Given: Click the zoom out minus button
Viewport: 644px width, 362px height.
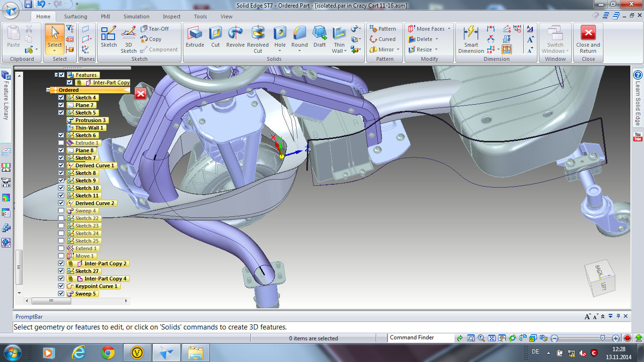Looking at the screenshot, I should pyautogui.click(x=555, y=338).
